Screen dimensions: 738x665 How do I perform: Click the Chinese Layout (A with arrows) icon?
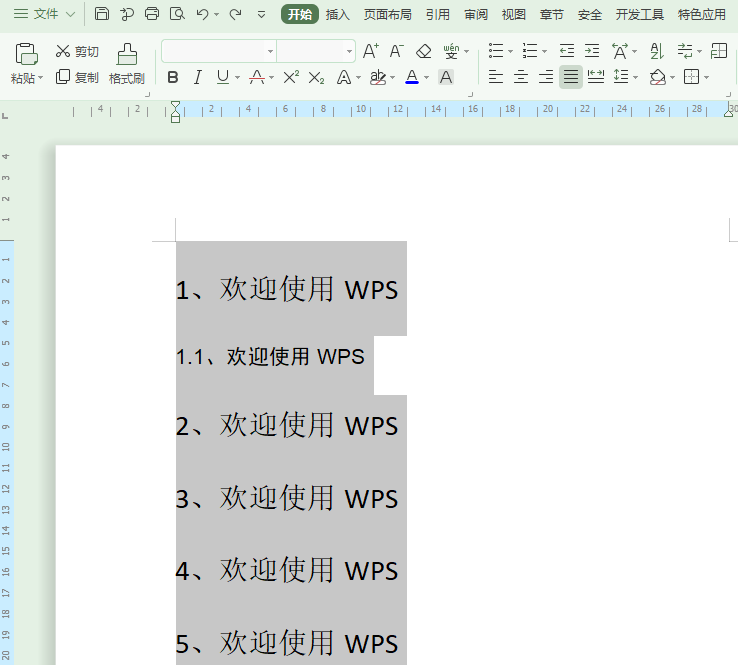[620, 51]
